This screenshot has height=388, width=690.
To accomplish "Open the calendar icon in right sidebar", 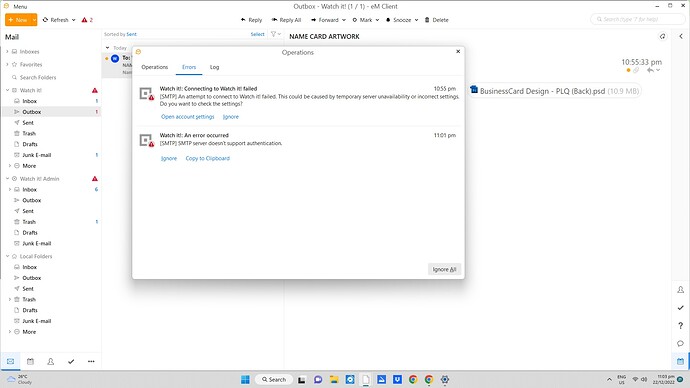I will point(680,361).
